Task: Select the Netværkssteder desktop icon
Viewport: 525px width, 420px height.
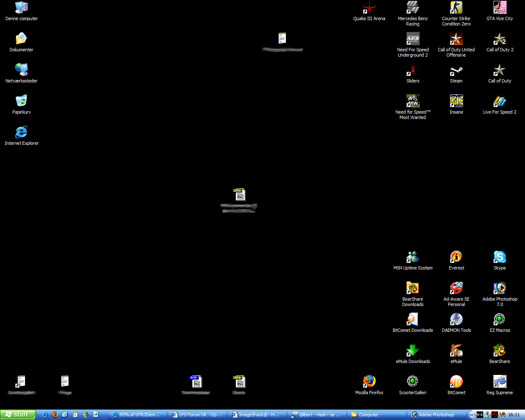Action: [21, 73]
